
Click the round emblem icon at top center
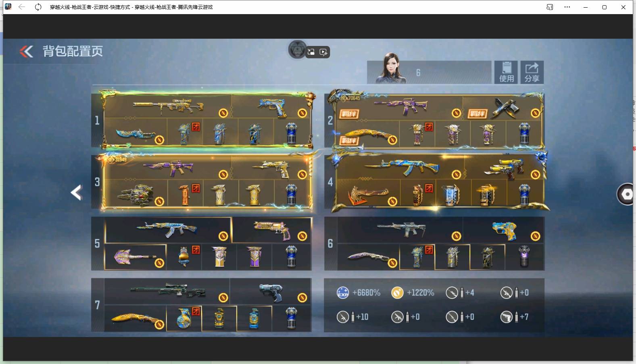(x=297, y=50)
